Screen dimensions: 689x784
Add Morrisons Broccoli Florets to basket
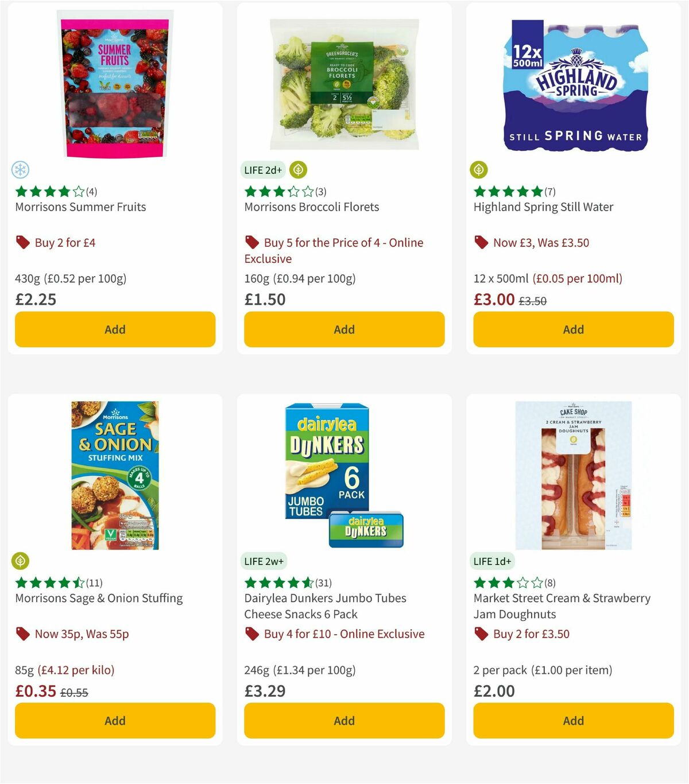pos(344,329)
